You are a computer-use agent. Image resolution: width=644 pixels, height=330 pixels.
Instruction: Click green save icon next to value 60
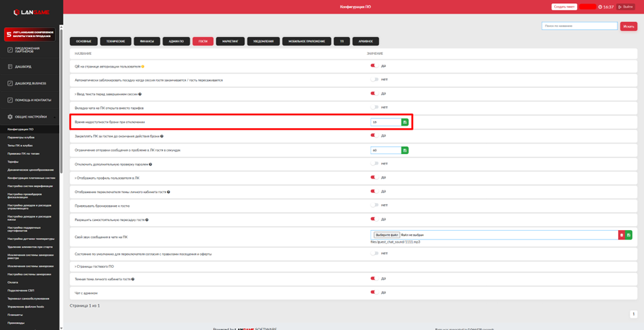[x=405, y=150]
